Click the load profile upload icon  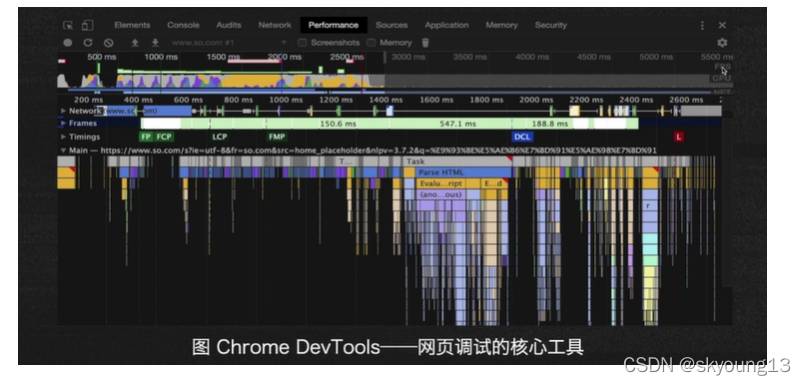tap(135, 43)
